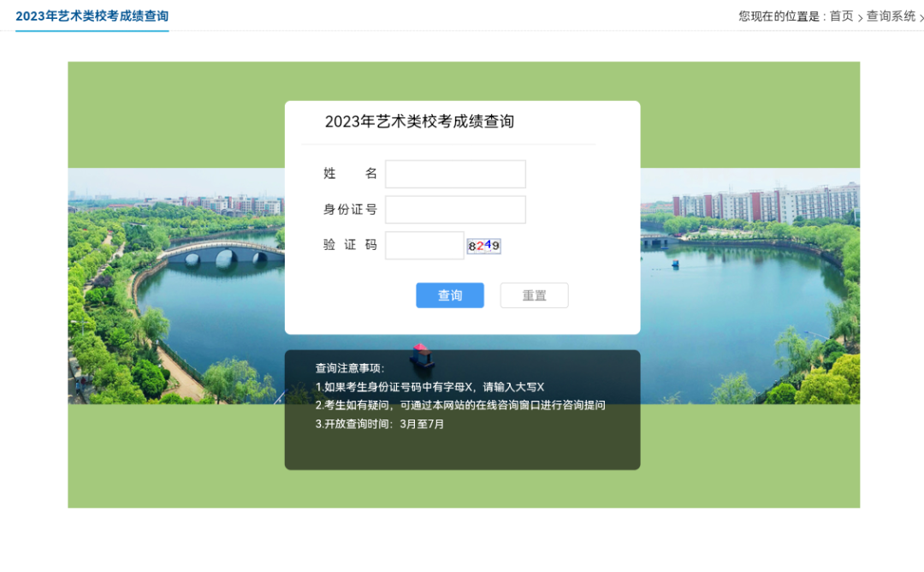This screenshot has width=924, height=572.
Task: Refresh the captcha image 8249
Action: (x=483, y=246)
